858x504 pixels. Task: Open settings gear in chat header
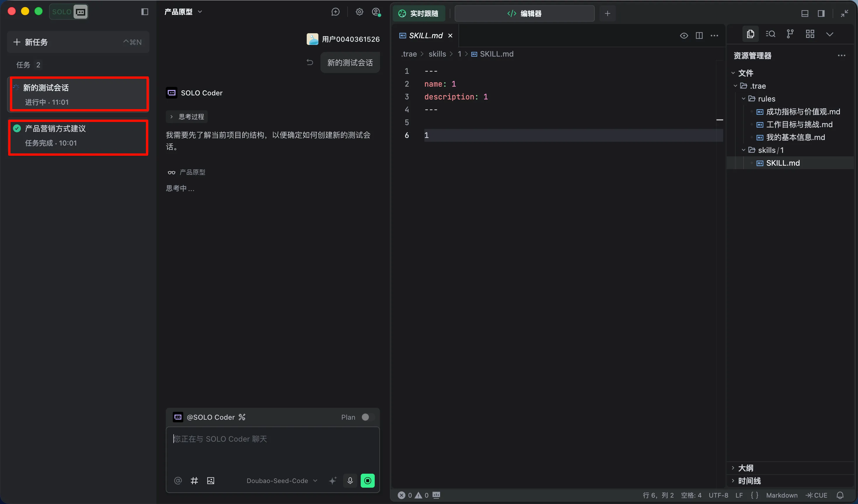click(x=359, y=12)
